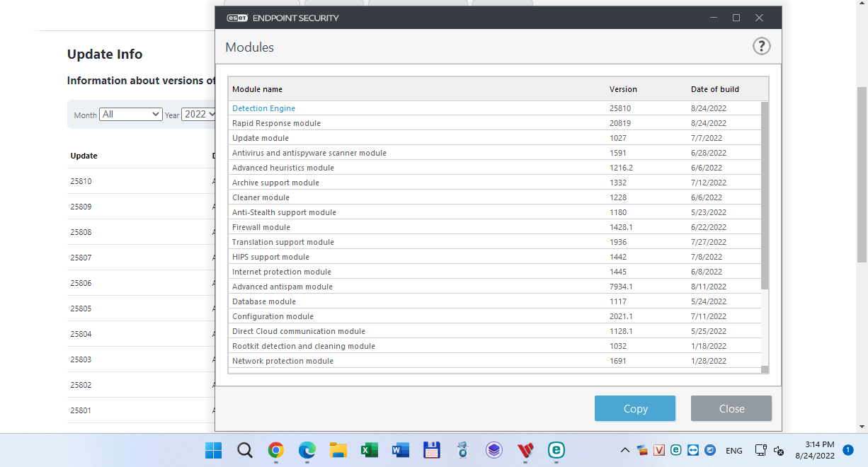Select Anti-Stealth support module row
Screen dimensions: 868x467
495,212
